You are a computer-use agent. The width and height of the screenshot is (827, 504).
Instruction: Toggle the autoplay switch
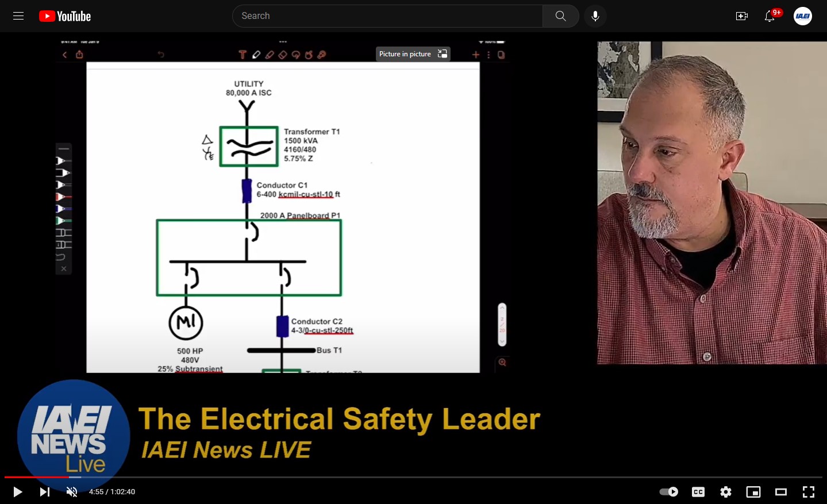668,491
